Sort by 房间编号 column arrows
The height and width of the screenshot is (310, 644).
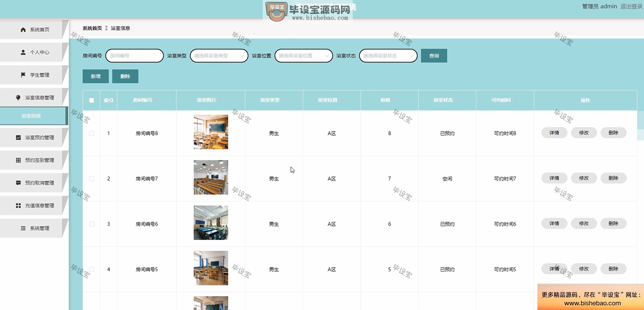[x=156, y=100]
